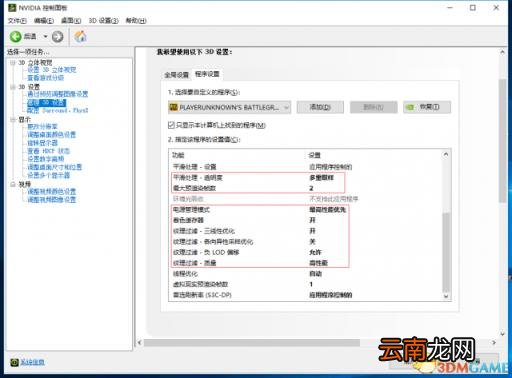Viewport: 512px width, 378px height.
Task: Click the horizontal scrollbar left arrow
Action: 139,342
